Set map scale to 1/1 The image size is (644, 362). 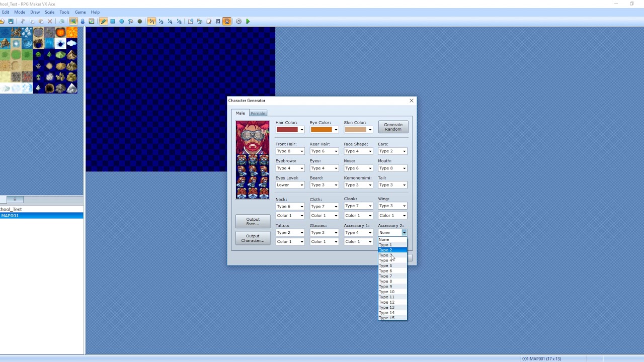click(x=151, y=21)
